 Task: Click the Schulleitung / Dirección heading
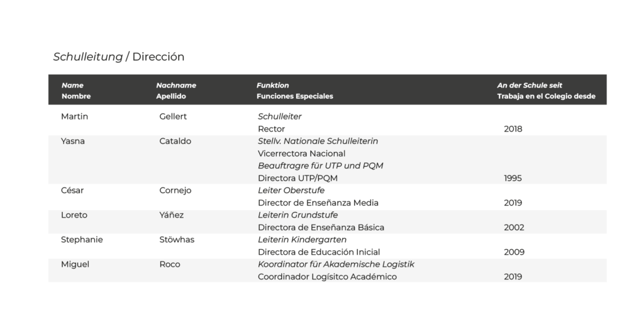119,57
